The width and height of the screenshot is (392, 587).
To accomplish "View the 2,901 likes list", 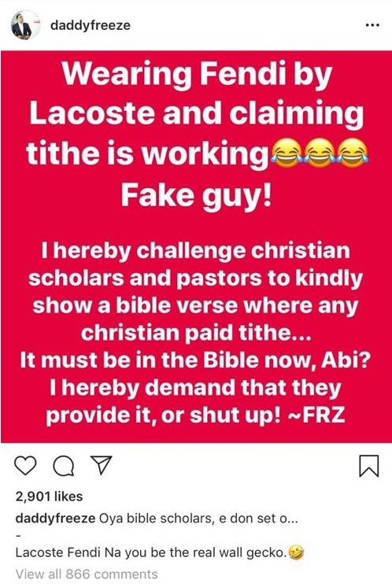I will click(x=49, y=497).
